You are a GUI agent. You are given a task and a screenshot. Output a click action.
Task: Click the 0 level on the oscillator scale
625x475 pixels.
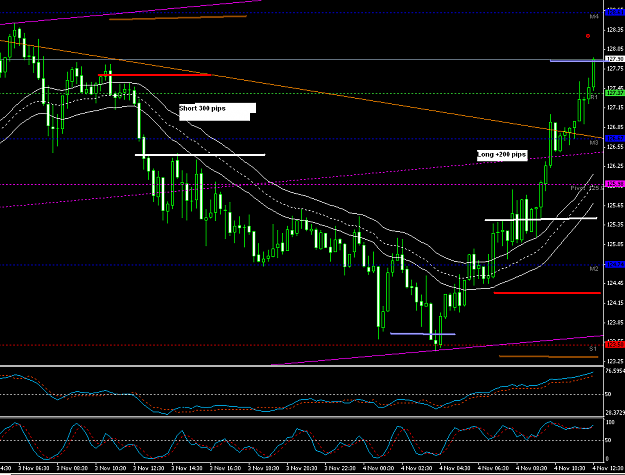[607, 459]
